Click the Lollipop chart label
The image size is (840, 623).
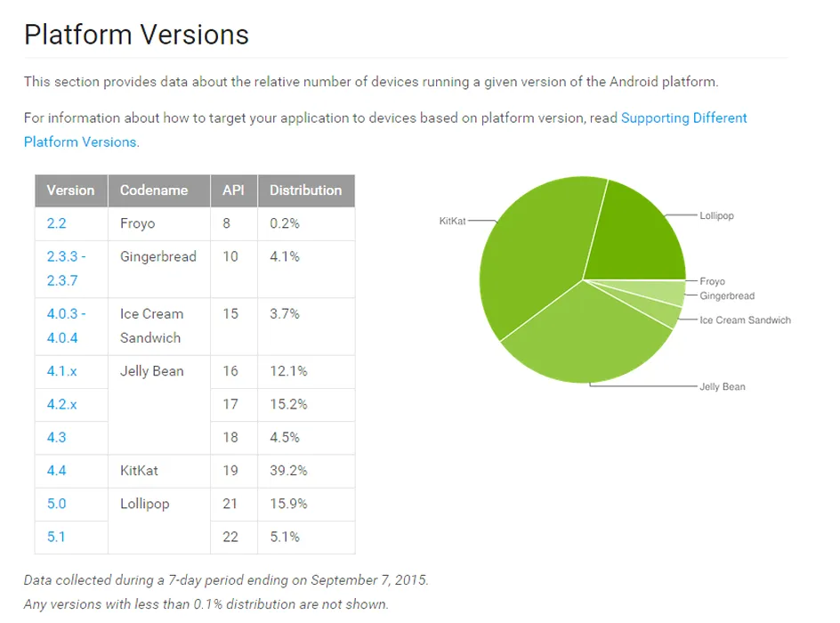click(717, 216)
